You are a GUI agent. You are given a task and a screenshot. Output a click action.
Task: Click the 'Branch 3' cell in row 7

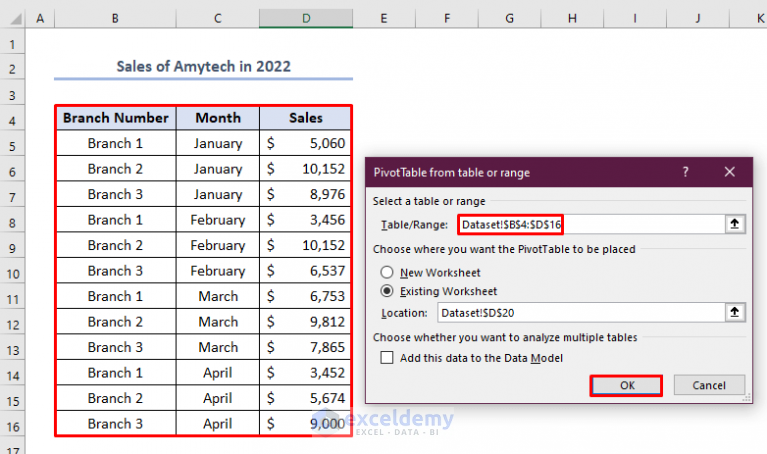(x=116, y=194)
